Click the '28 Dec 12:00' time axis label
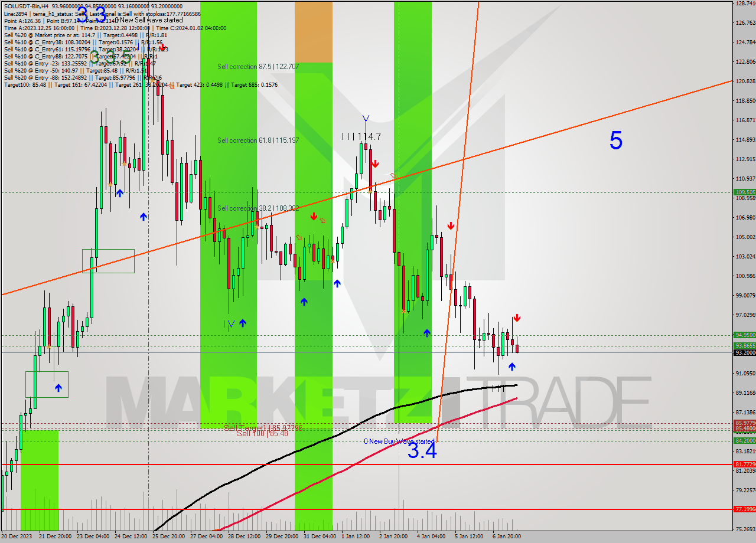Screen dimensions: 756x543 pos(244,537)
